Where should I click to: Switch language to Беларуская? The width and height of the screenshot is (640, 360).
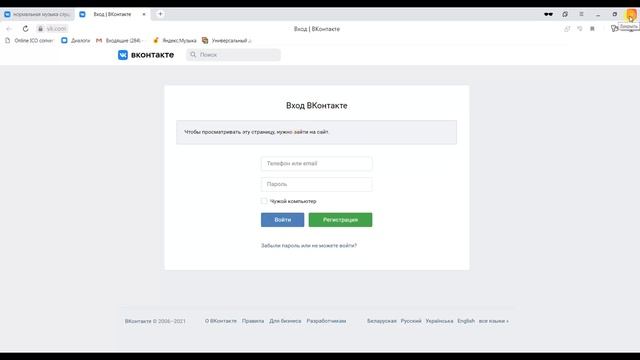pyautogui.click(x=382, y=321)
